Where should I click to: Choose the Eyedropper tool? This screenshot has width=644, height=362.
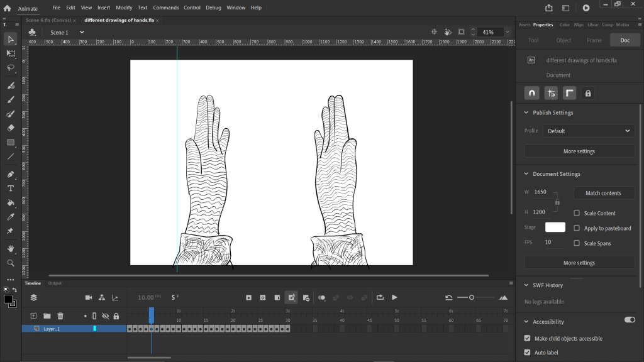click(x=11, y=217)
